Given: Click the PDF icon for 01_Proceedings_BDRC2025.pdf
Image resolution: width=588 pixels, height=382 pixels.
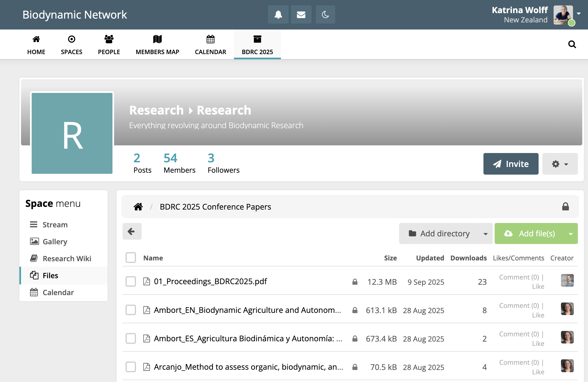Looking at the screenshot, I should 147,281.
